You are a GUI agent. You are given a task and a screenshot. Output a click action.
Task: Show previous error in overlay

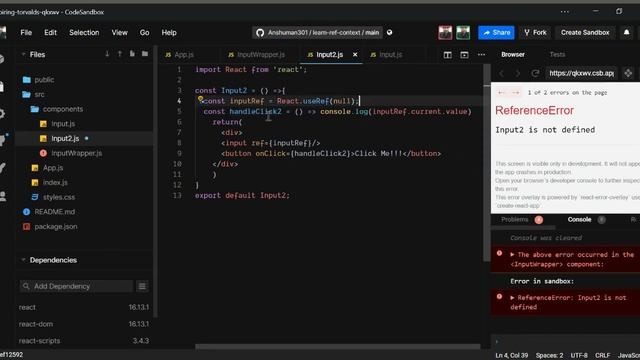(501, 93)
